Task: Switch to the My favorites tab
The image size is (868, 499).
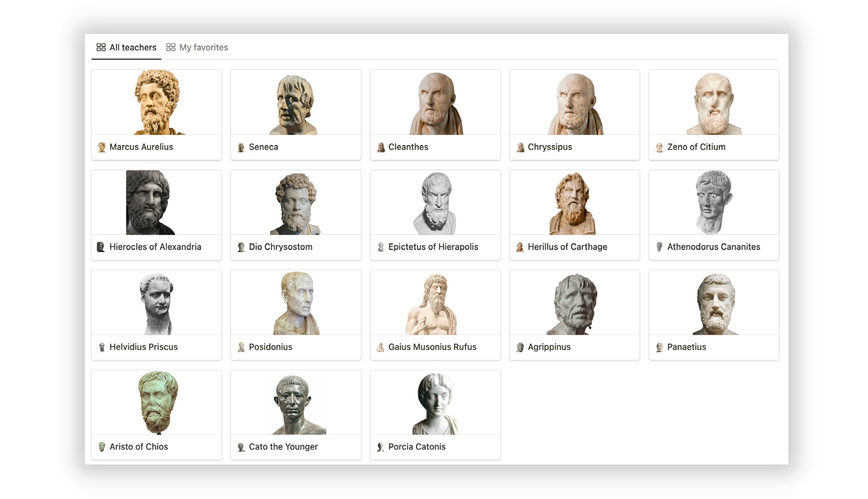Action: point(203,47)
